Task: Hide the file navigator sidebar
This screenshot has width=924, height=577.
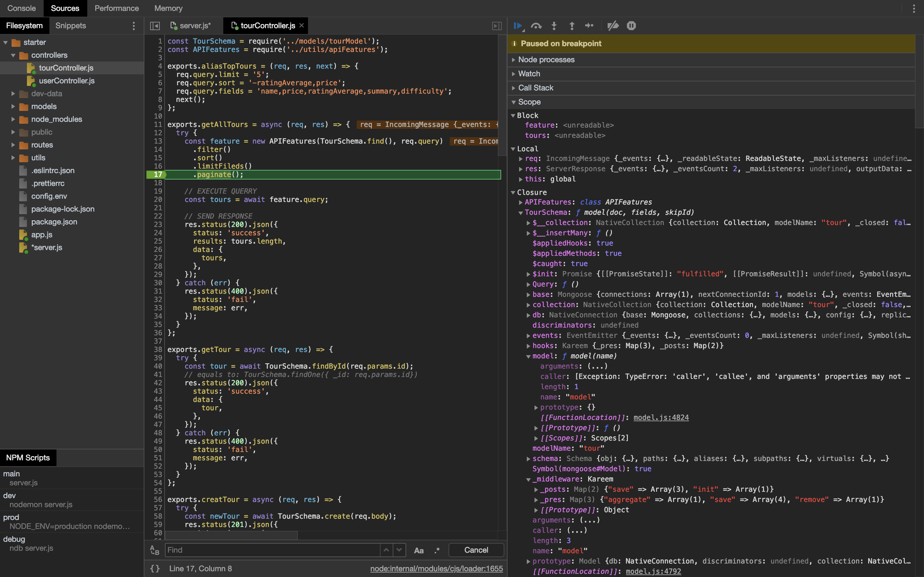Action: (155, 26)
